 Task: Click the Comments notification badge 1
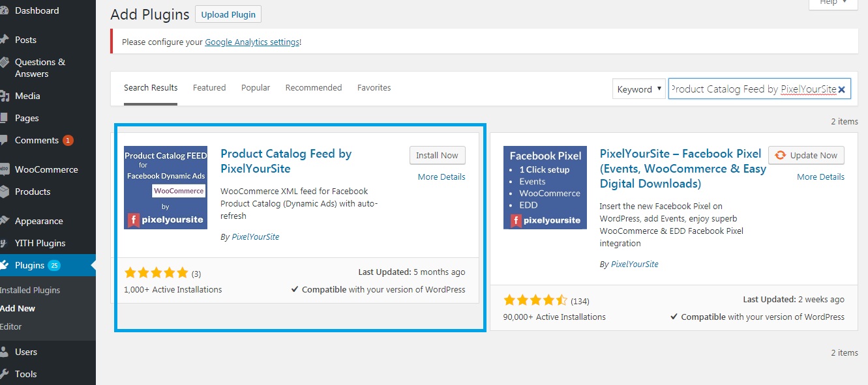[x=68, y=141]
